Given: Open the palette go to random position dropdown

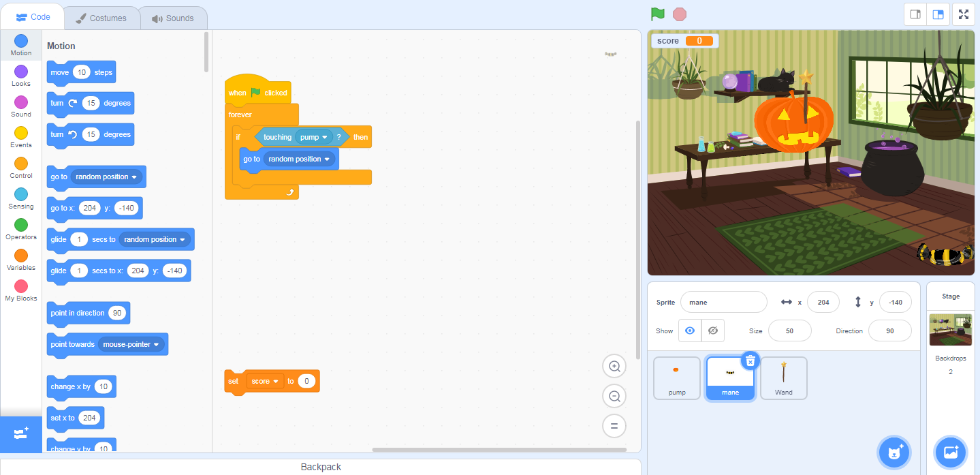Looking at the screenshot, I should (x=107, y=177).
